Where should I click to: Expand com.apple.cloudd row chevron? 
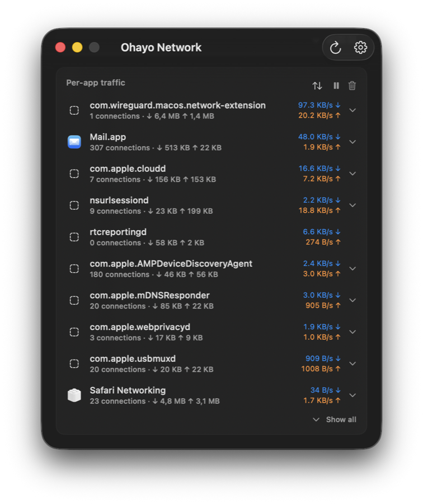coord(352,174)
